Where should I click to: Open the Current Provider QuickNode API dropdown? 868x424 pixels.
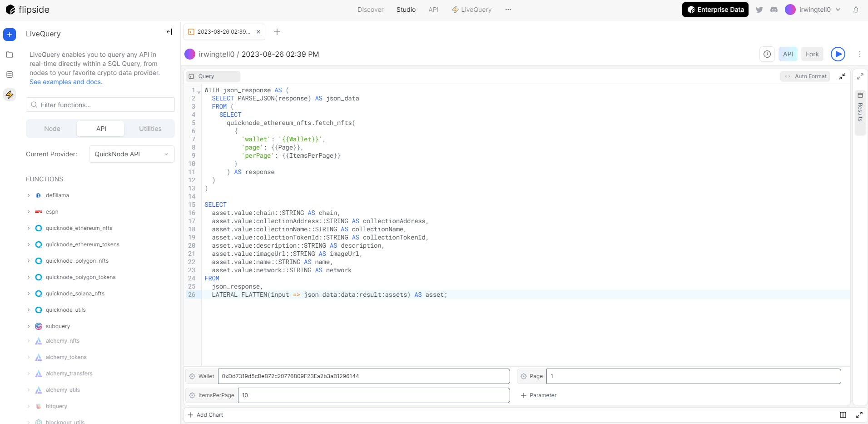point(132,154)
